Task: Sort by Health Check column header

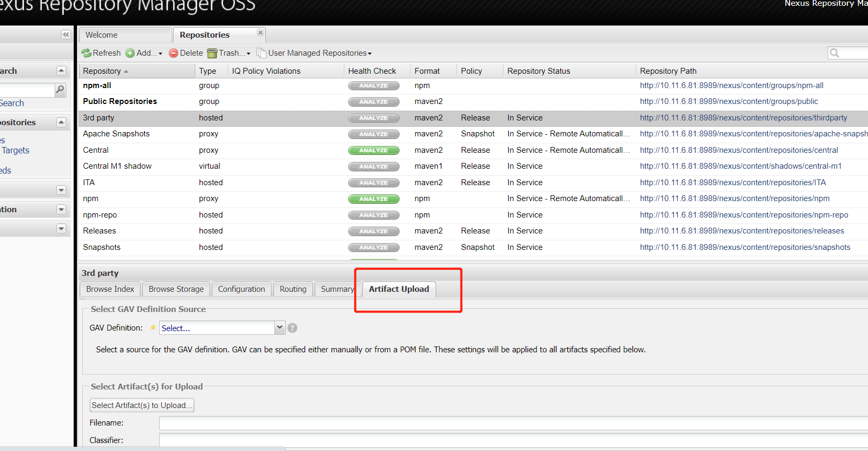Action: 377,71
